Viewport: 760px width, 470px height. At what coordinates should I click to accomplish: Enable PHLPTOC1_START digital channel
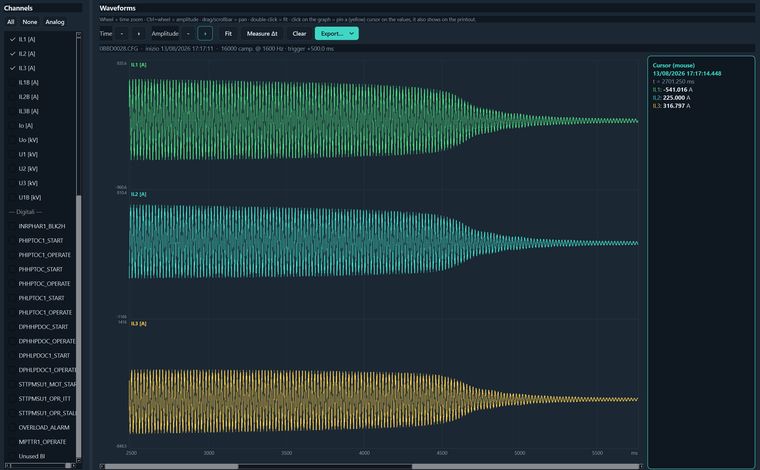click(13, 298)
